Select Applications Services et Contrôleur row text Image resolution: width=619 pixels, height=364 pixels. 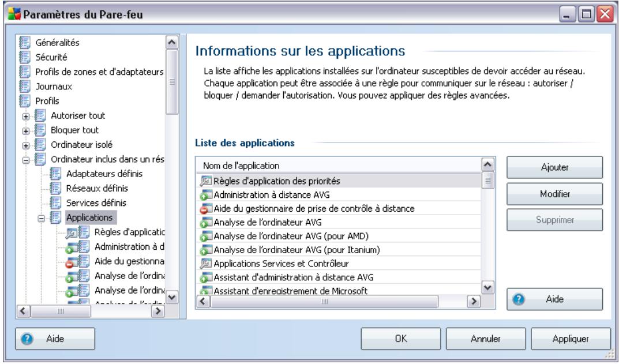281,263
